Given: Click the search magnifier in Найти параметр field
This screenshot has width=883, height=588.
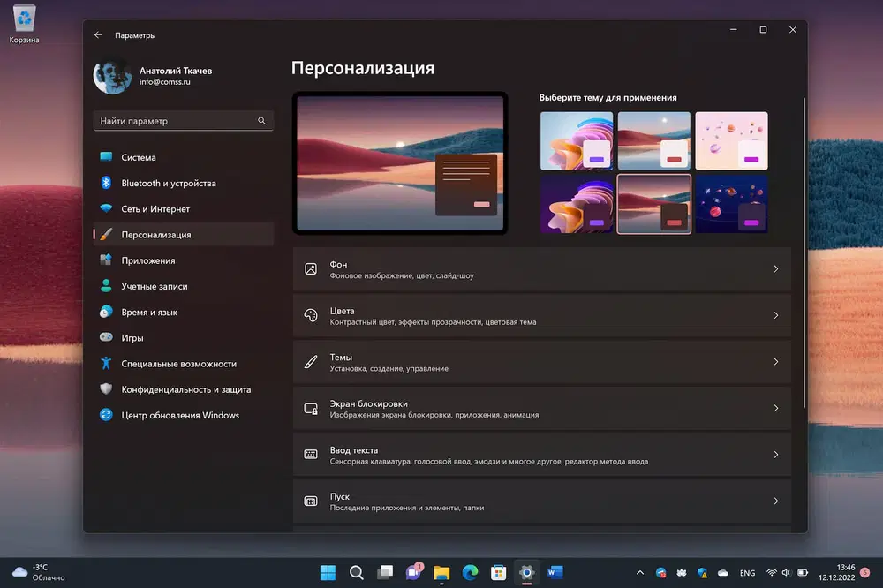Looking at the screenshot, I should pos(261,121).
